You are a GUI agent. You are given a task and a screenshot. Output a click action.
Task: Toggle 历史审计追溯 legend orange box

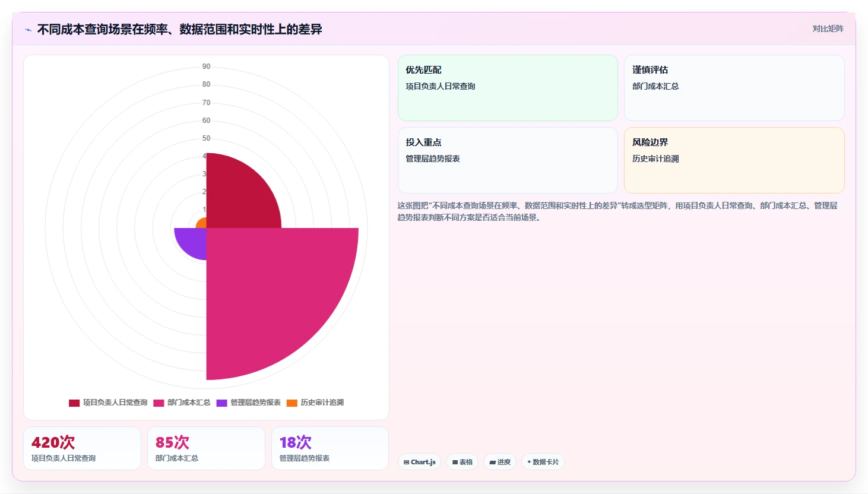292,403
